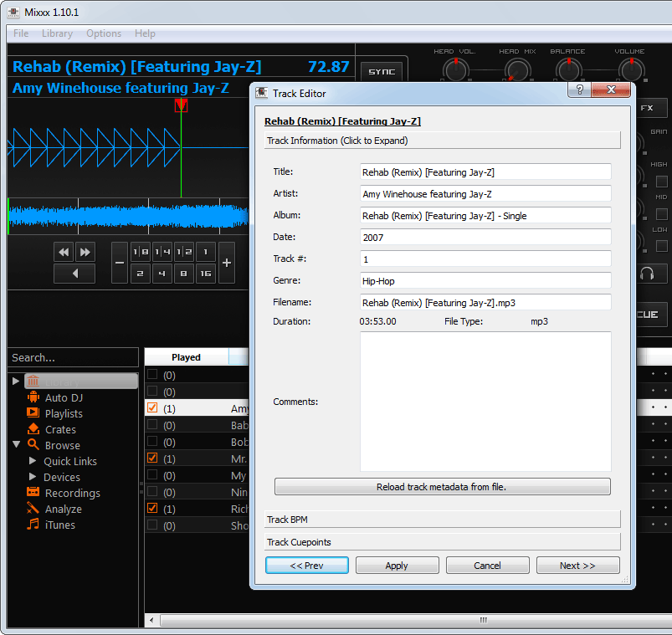The width and height of the screenshot is (672, 635).
Task: Halve the loop with the minus button
Action: (120, 263)
